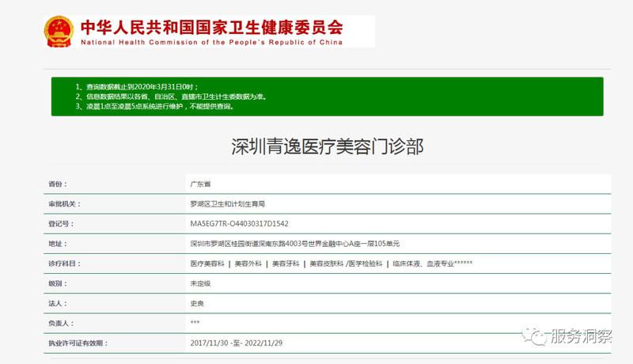Click the green query notice banner
633x364 pixels.
[x=327, y=97]
